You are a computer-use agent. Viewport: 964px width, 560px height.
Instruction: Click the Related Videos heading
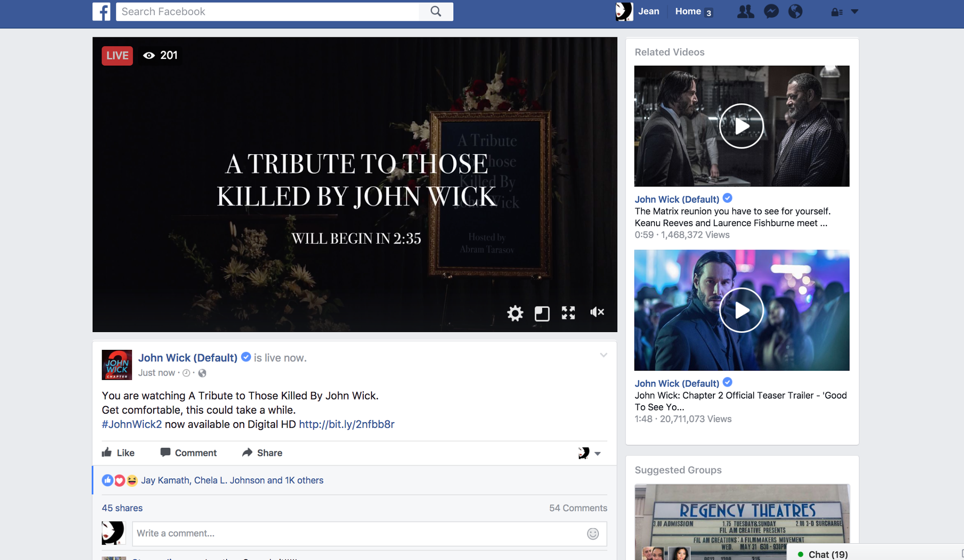[x=669, y=52]
